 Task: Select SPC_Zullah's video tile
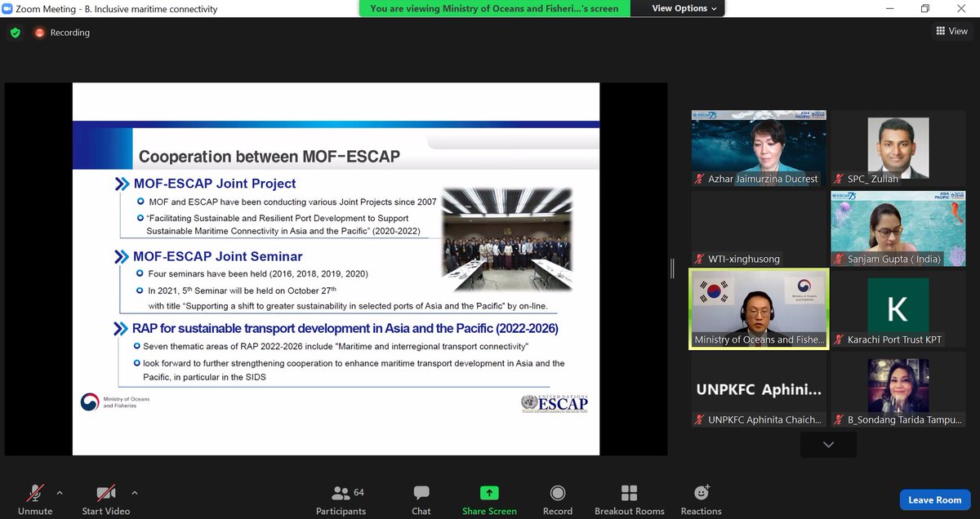(898, 148)
